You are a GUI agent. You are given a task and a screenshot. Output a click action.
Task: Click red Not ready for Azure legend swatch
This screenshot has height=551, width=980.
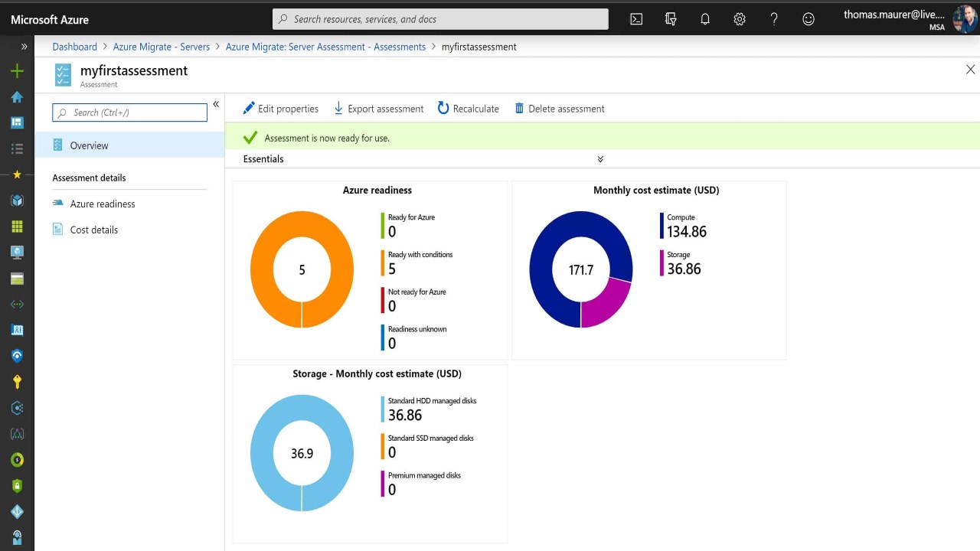383,300
